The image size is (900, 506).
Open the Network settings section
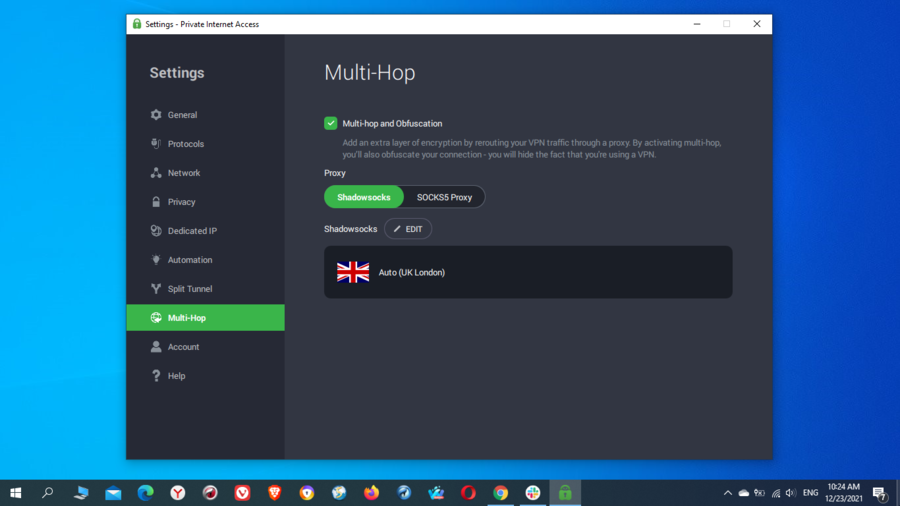point(183,173)
